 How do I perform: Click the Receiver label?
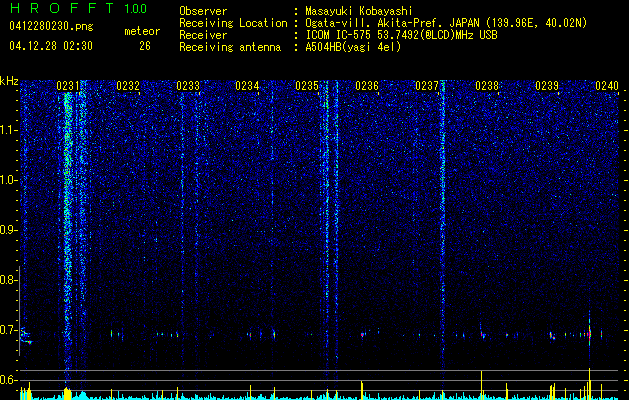203,35
